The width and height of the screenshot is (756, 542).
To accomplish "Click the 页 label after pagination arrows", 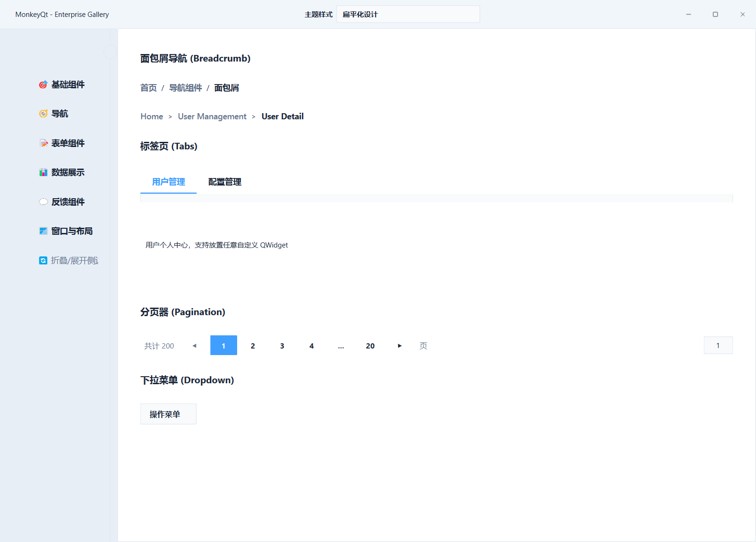I will coord(423,346).
